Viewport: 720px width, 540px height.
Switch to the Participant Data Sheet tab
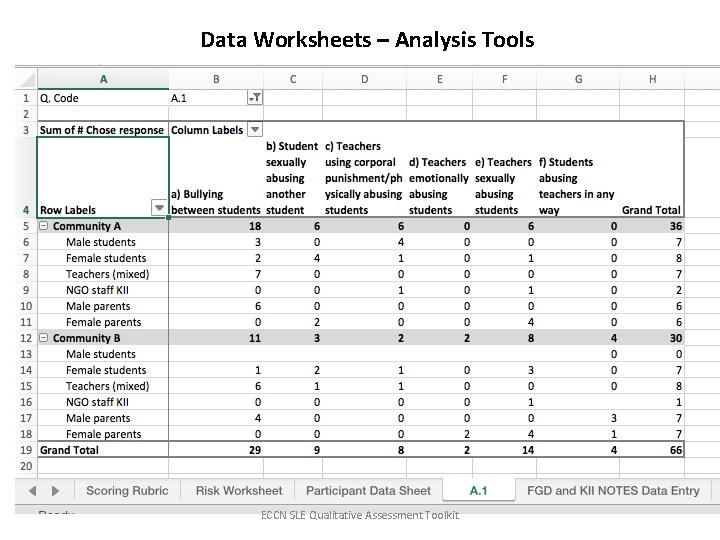(x=368, y=491)
